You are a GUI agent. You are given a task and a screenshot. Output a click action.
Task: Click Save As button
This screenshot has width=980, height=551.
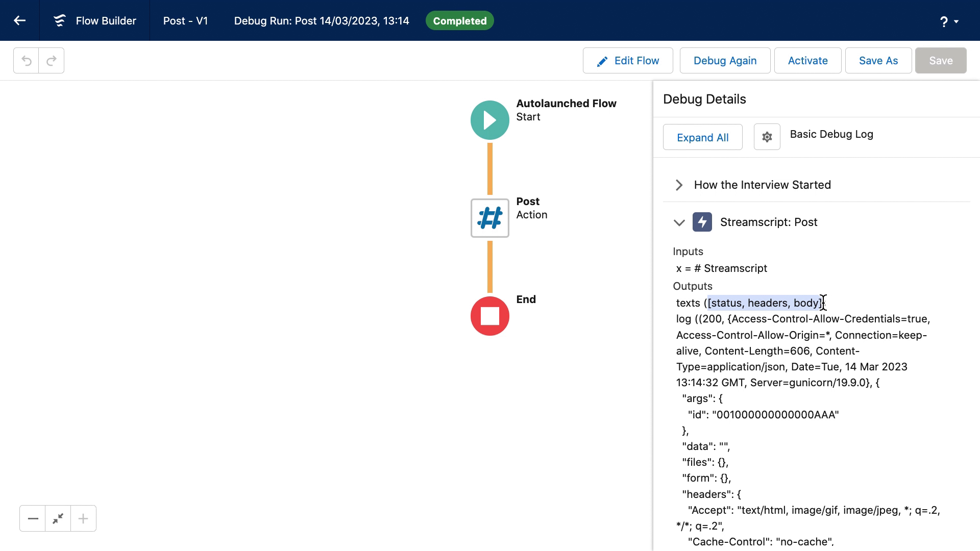tap(878, 61)
